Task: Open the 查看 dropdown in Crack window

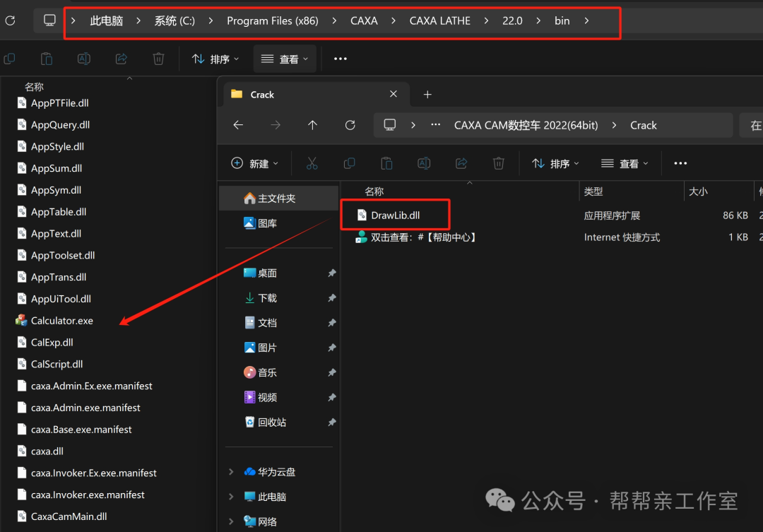Action: pyautogui.click(x=625, y=163)
